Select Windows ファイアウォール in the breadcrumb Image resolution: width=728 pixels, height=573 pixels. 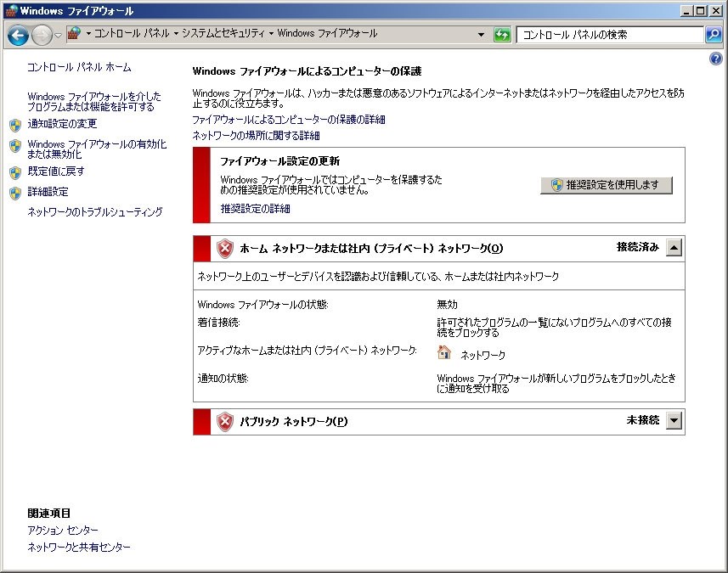coord(327,33)
